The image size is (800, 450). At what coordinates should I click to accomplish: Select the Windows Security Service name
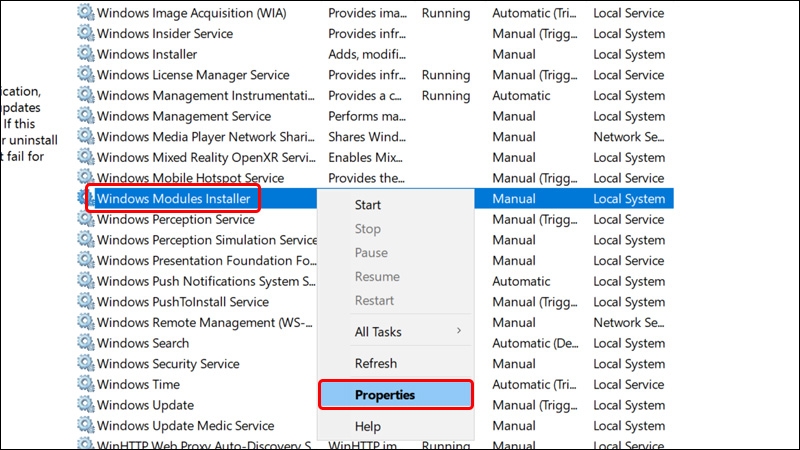[x=168, y=364]
